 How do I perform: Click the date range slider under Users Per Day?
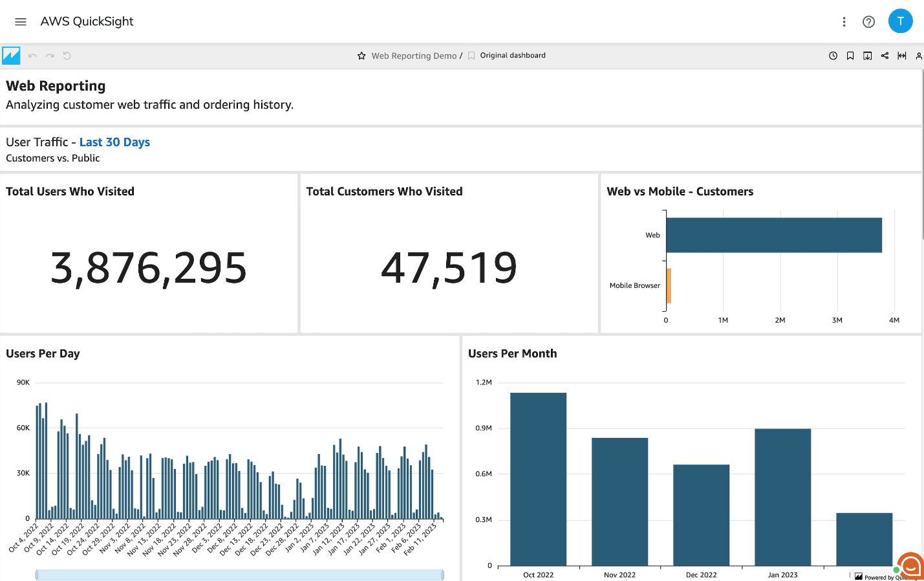point(240,574)
